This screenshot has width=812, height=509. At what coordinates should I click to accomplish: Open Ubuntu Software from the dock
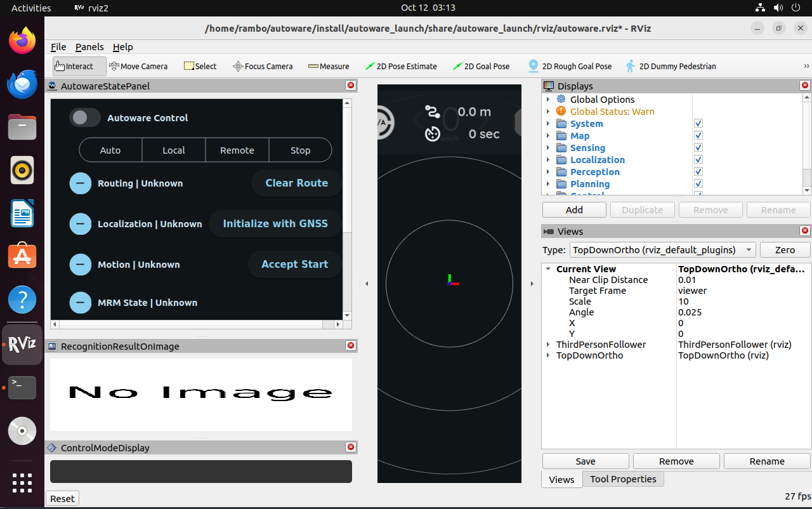coord(22,256)
